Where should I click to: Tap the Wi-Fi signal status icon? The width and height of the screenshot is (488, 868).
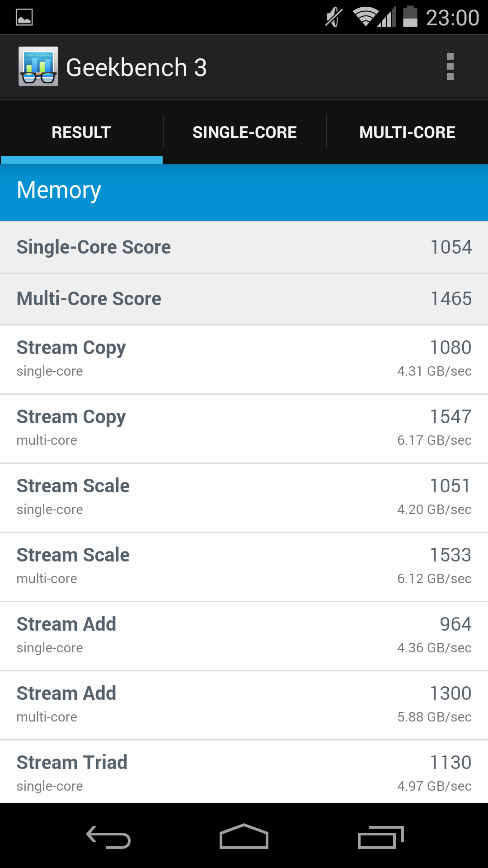coord(365,17)
